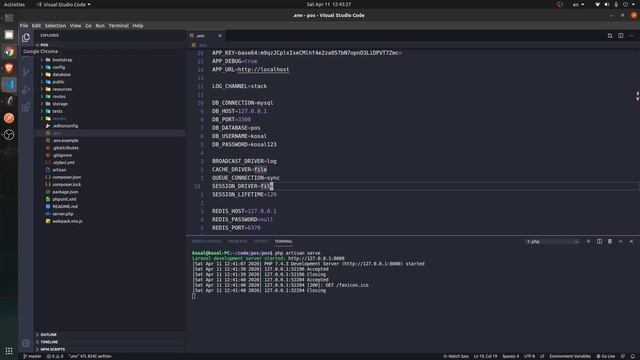This screenshot has height=360, width=640.
Task: Create a new terminal with plus icon
Action: [x=588, y=241]
